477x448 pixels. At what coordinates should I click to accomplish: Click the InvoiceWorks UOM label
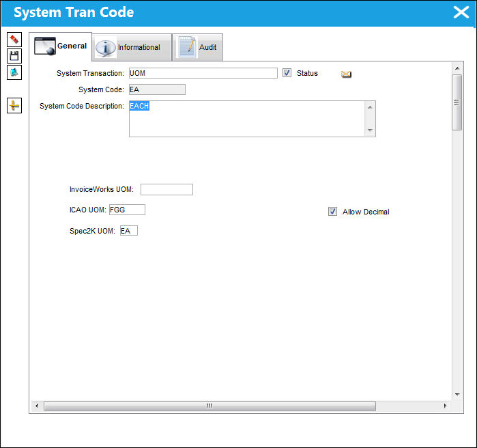click(x=102, y=189)
